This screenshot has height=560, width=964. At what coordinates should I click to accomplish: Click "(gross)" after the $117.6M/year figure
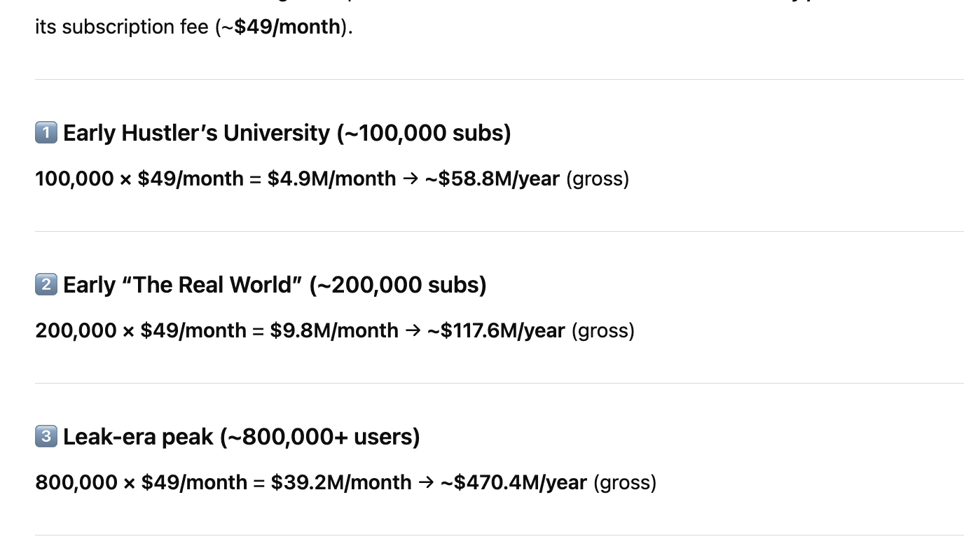(x=602, y=330)
